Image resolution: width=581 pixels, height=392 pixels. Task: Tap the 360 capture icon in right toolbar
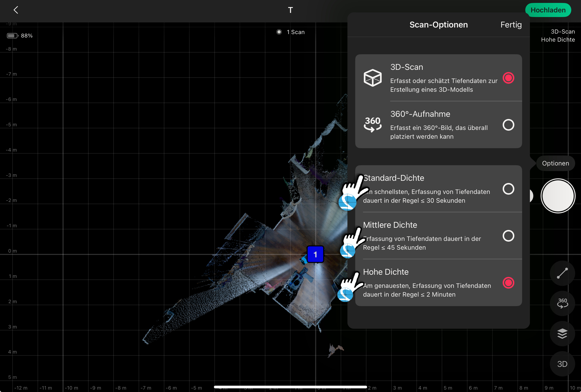click(562, 303)
